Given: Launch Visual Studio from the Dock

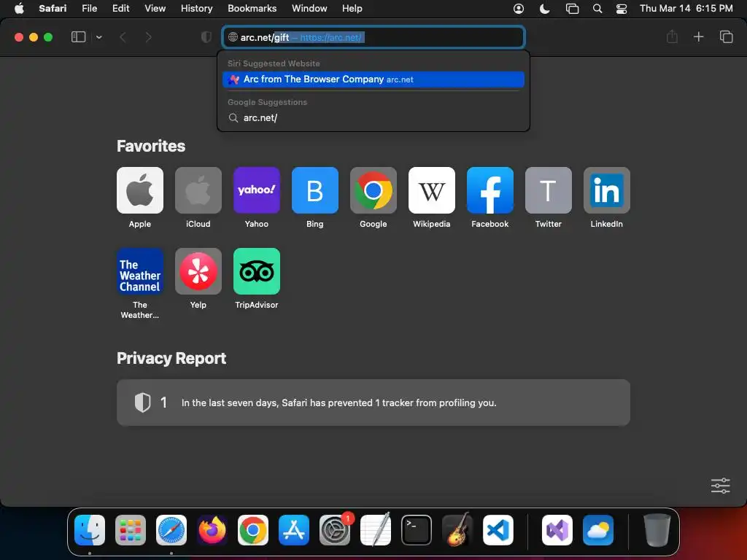Looking at the screenshot, I should point(557,530).
